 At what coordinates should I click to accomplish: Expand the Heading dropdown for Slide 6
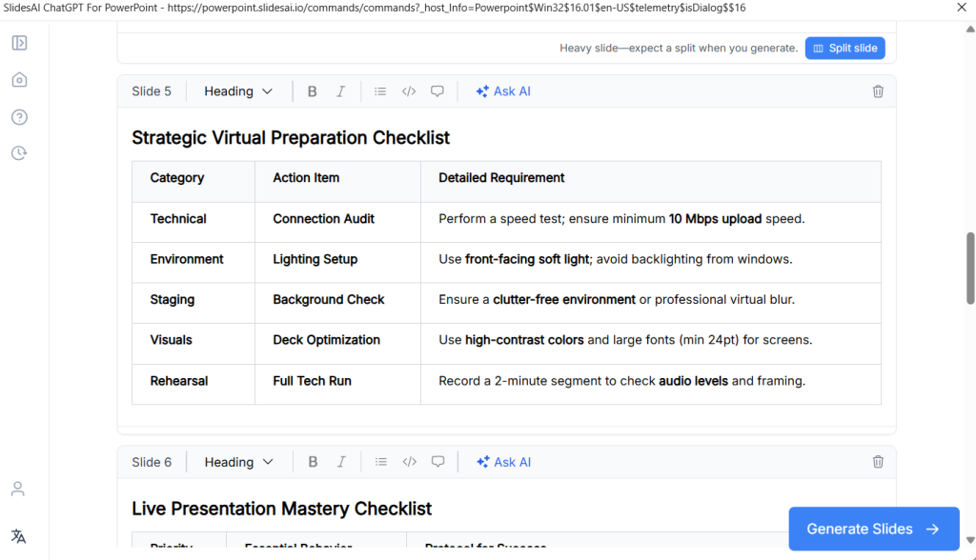click(238, 462)
